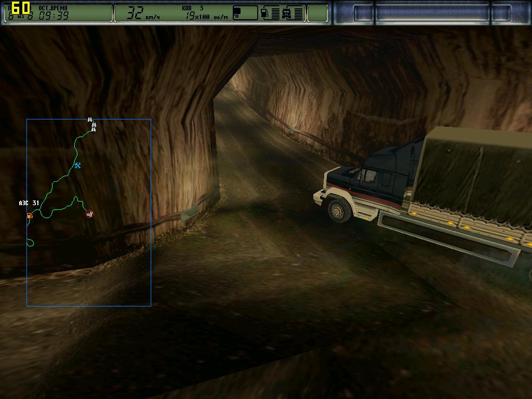Click the yellow 60 FPS counter
The height and width of the screenshot is (399, 532).
21,8
